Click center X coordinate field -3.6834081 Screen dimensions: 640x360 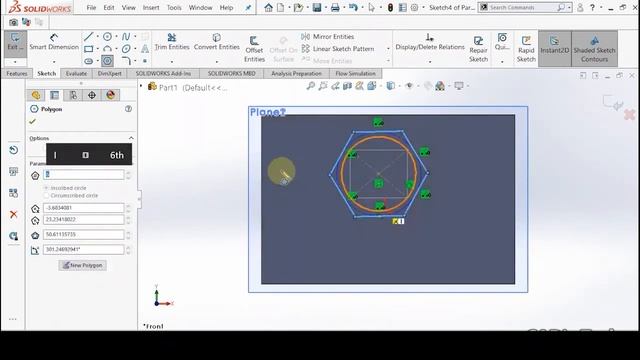click(83, 208)
